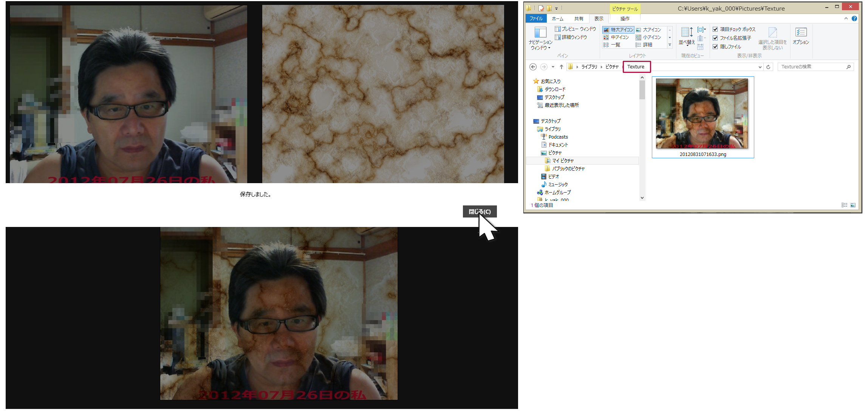
Task: Open the ファイル ribbon tab
Action: pyautogui.click(x=536, y=19)
